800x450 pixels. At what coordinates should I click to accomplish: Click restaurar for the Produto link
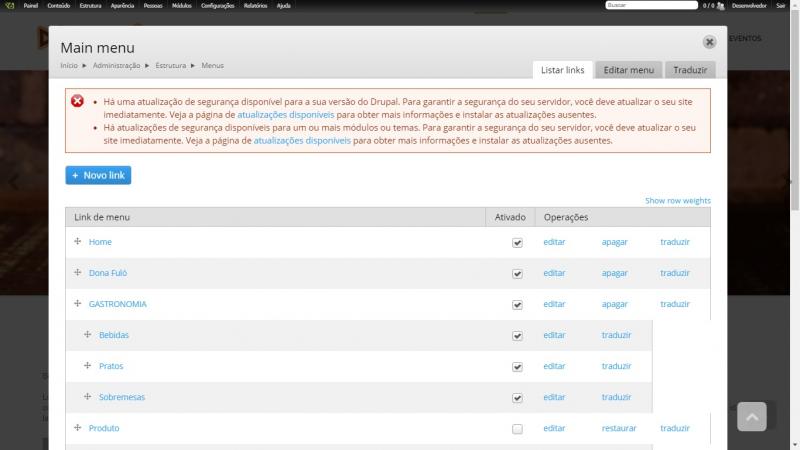(619, 428)
